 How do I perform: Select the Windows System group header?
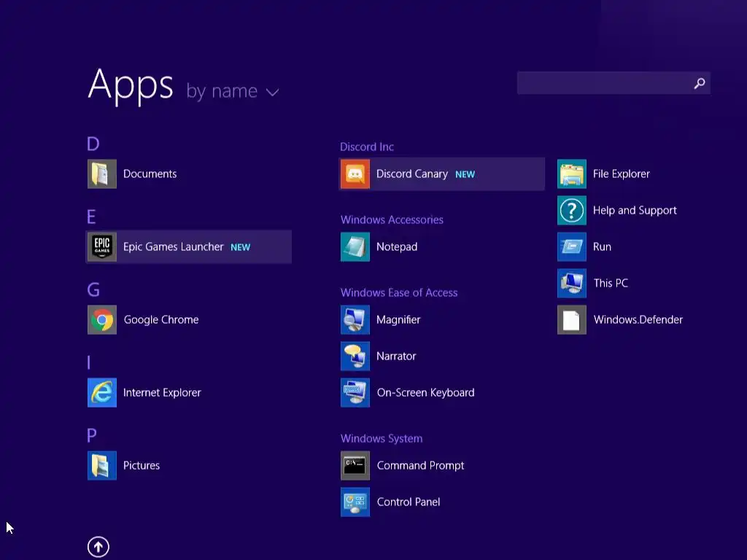click(x=381, y=438)
